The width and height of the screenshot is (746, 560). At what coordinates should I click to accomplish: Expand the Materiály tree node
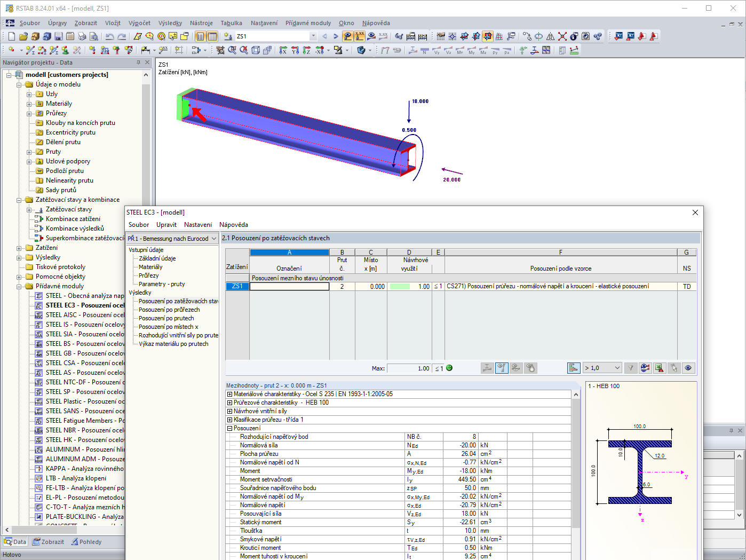tap(29, 104)
